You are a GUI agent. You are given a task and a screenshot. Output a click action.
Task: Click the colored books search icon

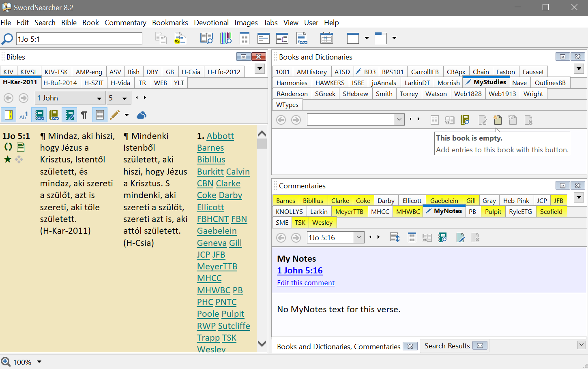[x=226, y=39]
